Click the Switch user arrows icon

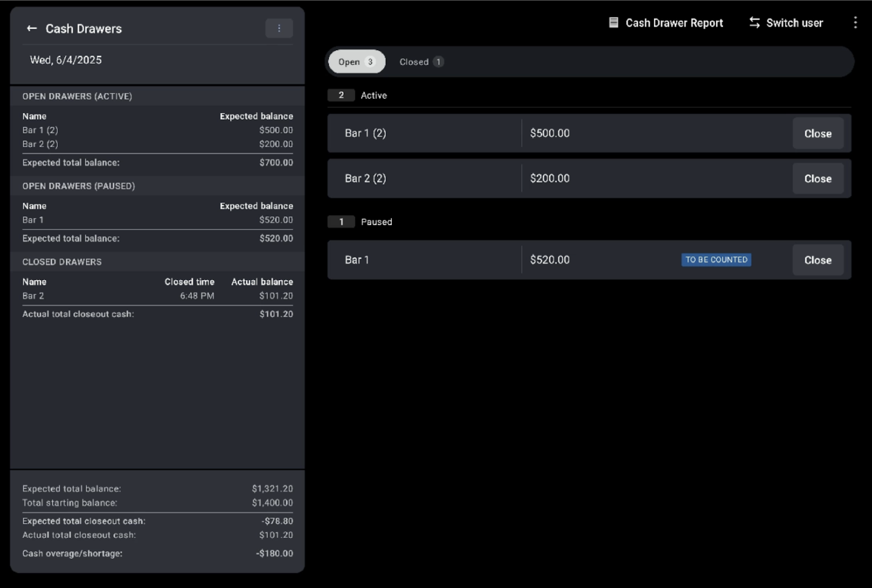tap(754, 23)
